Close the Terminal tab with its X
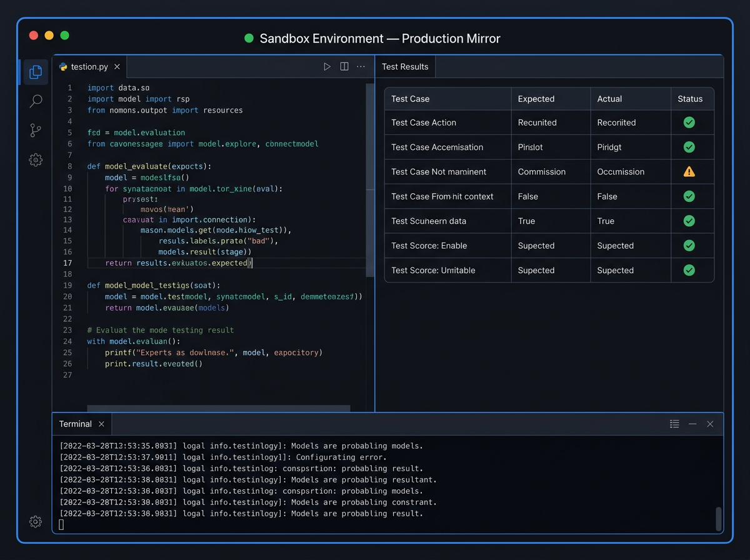The image size is (750, 560). [101, 424]
